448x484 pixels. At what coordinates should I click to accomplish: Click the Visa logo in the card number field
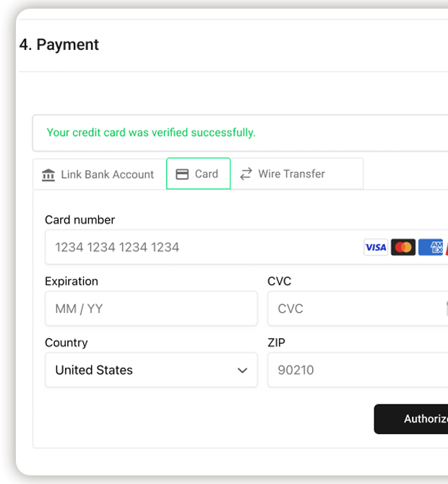point(376,248)
